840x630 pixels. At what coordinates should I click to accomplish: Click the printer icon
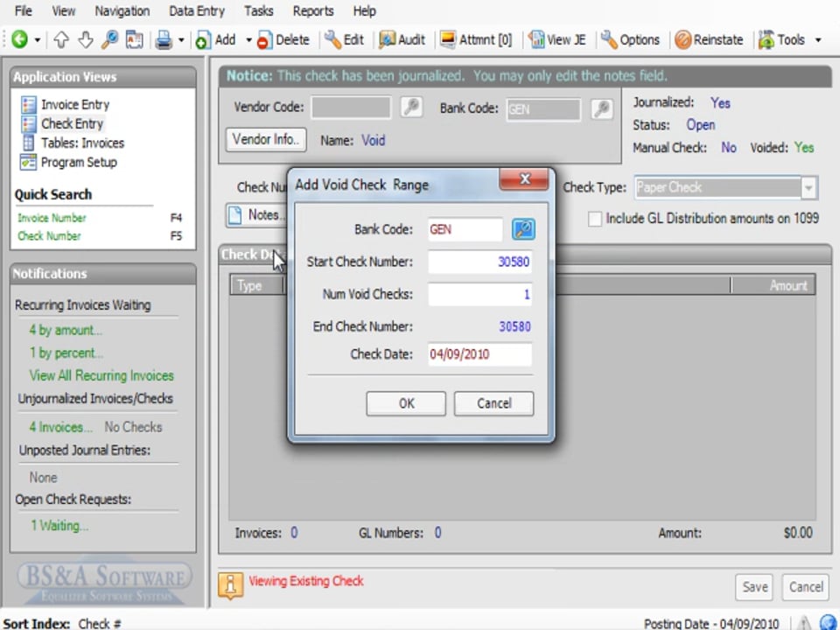click(x=164, y=39)
